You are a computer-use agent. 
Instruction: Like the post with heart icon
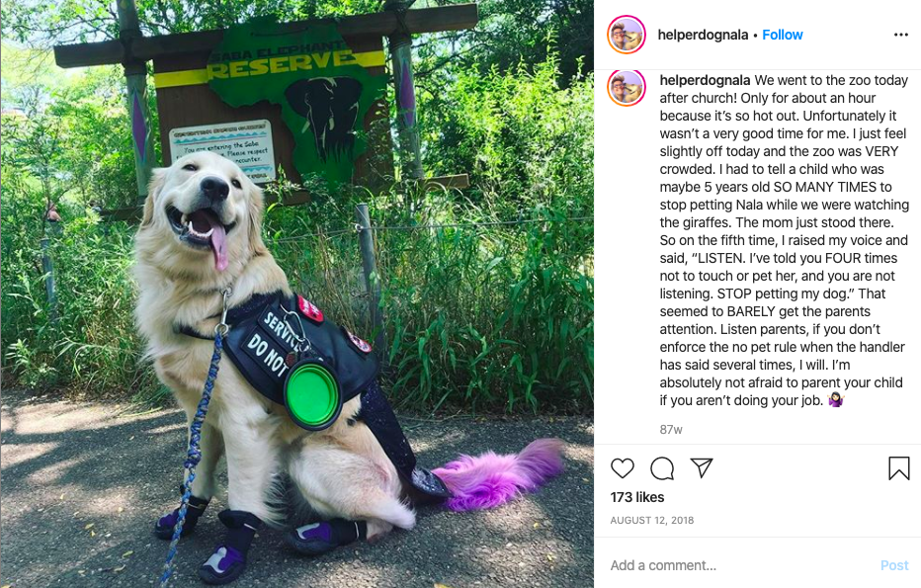pos(622,468)
